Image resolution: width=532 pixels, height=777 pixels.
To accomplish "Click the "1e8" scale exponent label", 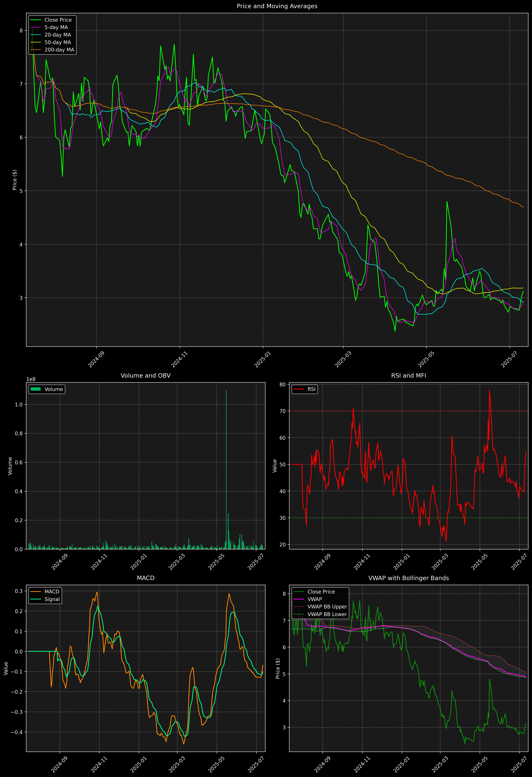I will click(31, 379).
